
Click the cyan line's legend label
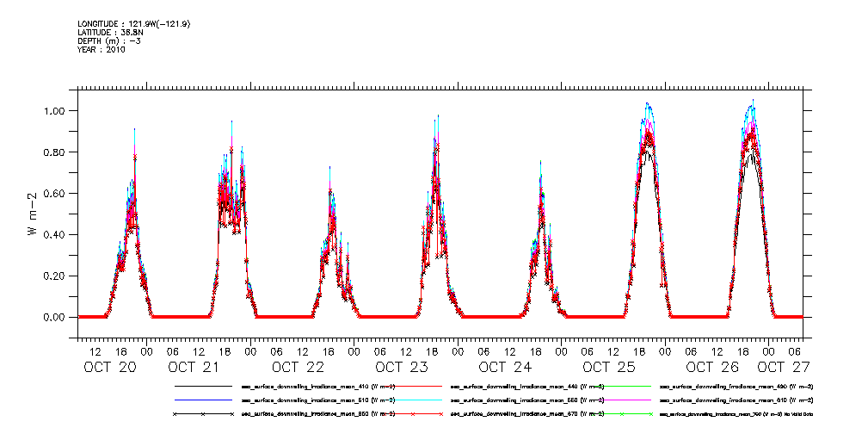click(x=527, y=400)
